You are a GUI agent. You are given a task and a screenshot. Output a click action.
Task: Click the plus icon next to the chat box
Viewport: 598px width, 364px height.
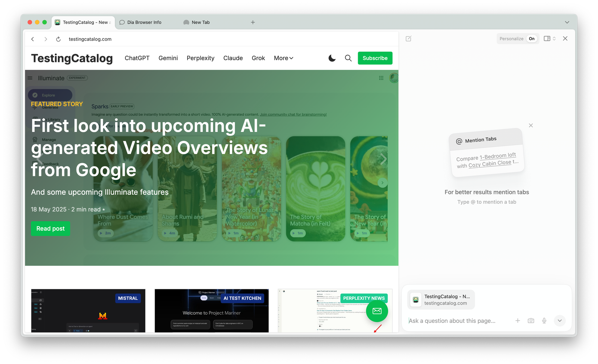(x=518, y=321)
